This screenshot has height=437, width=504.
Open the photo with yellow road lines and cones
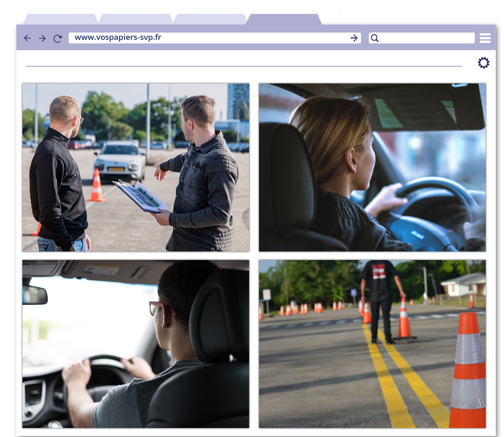point(372,344)
